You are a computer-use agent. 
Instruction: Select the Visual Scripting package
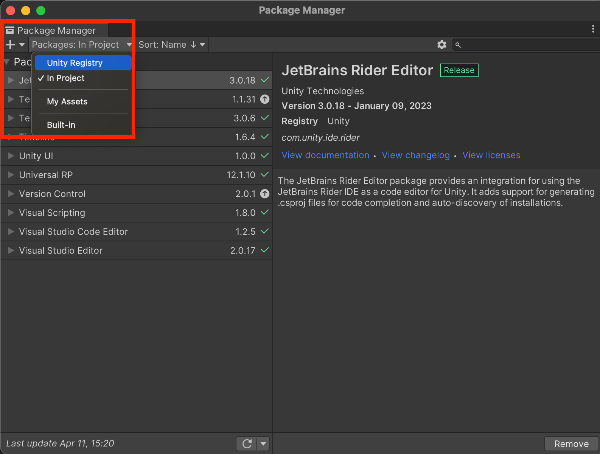tap(137, 213)
